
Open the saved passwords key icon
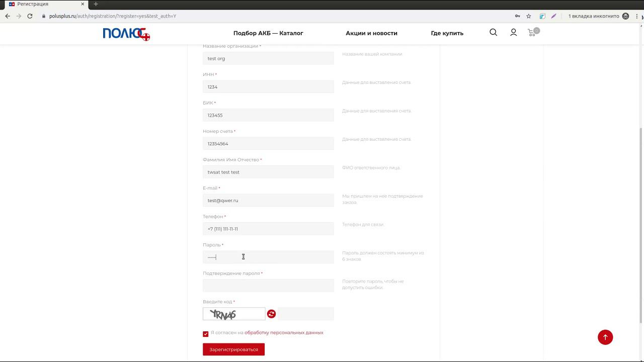coord(517,16)
